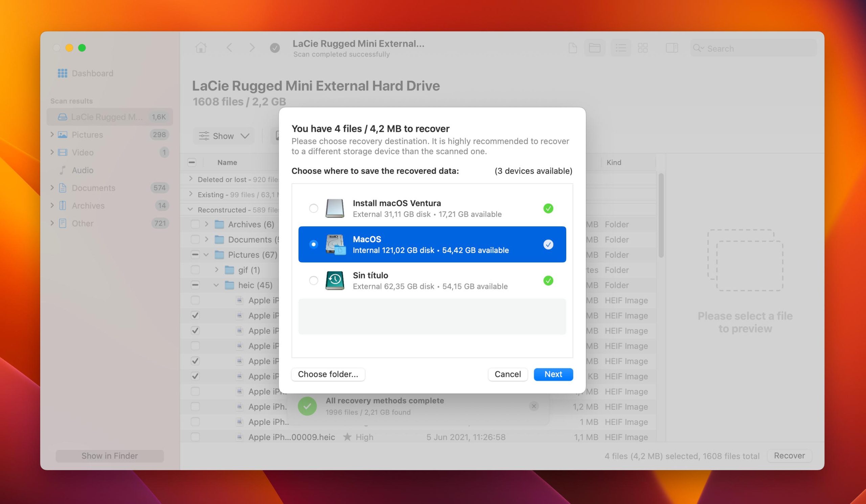Expand the Deleted or lost group
866x504 pixels.
point(191,179)
